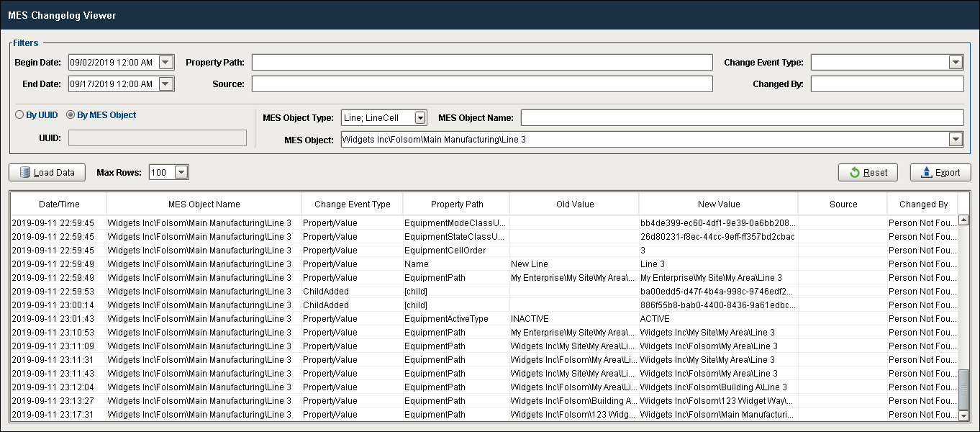This screenshot has width=980, height=432.
Task: Sort by the Date/Time column header
Action: (x=59, y=204)
